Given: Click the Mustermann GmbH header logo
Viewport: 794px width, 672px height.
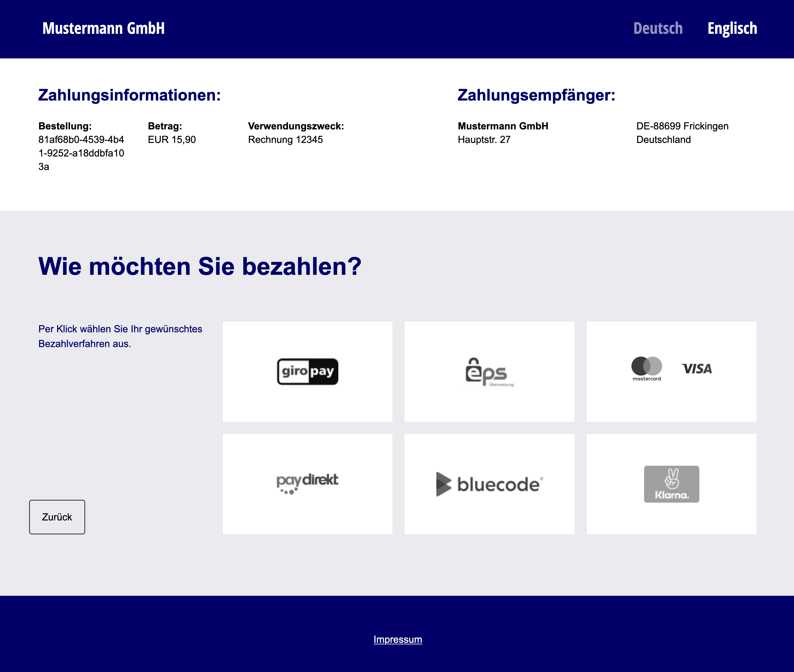Looking at the screenshot, I should [x=104, y=28].
